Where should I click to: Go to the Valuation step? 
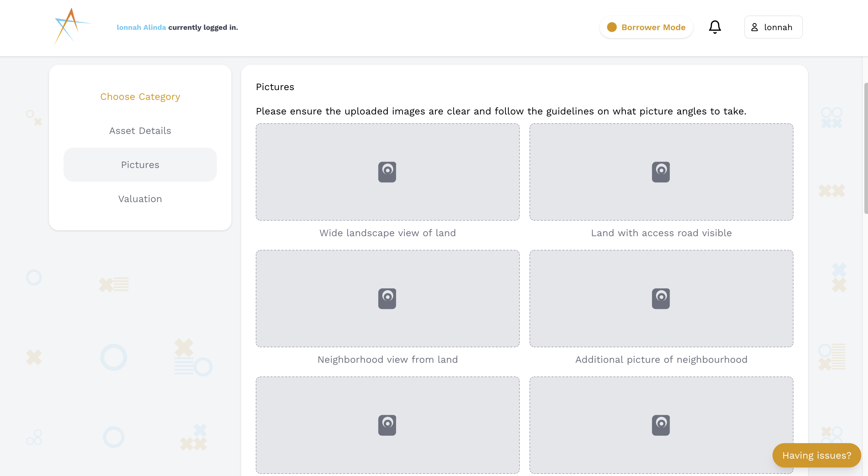coord(140,198)
